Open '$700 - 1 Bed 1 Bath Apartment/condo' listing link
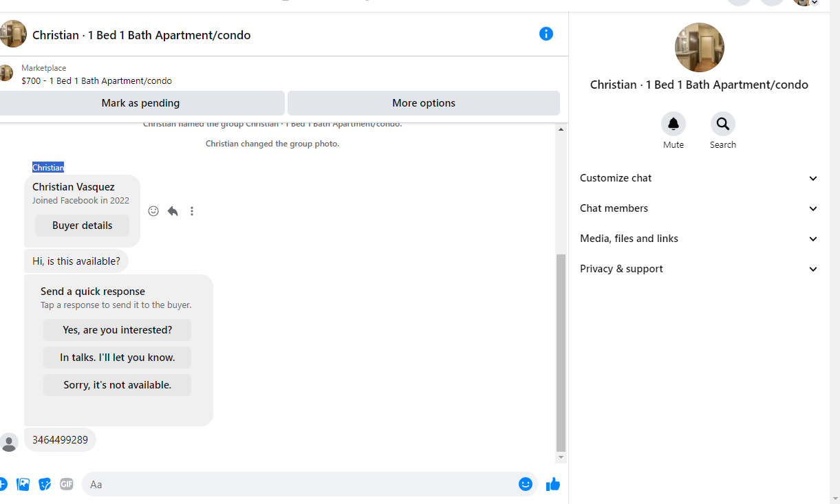The image size is (840, 504). click(96, 80)
